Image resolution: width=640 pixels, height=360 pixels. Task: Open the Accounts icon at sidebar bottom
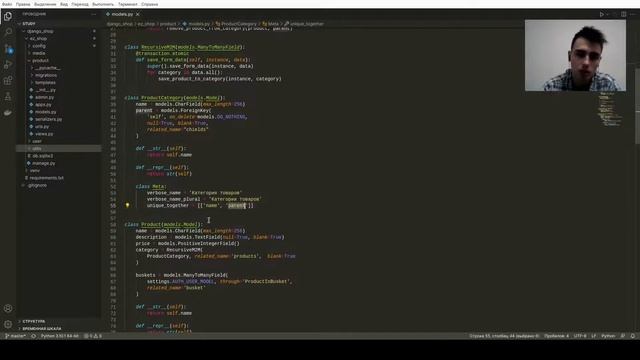[x=8, y=308]
